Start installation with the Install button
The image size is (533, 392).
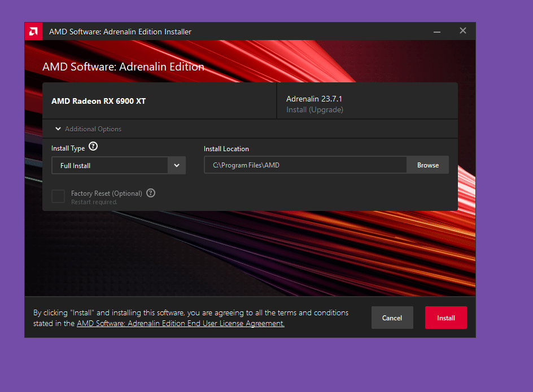tap(445, 318)
